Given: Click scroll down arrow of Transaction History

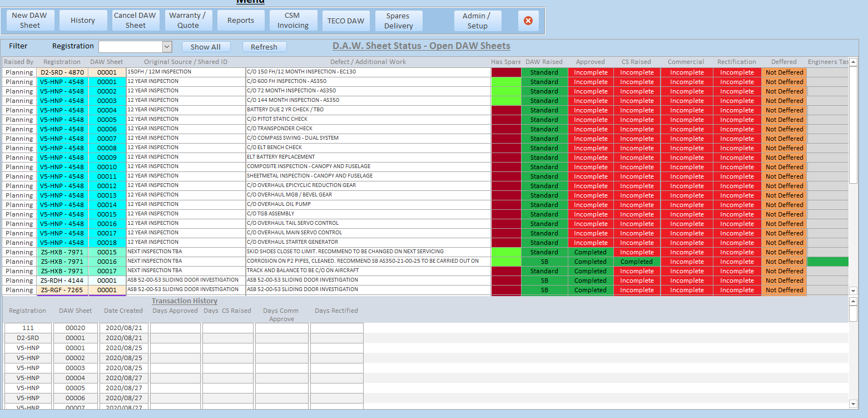Looking at the screenshot, I should 854,404.
